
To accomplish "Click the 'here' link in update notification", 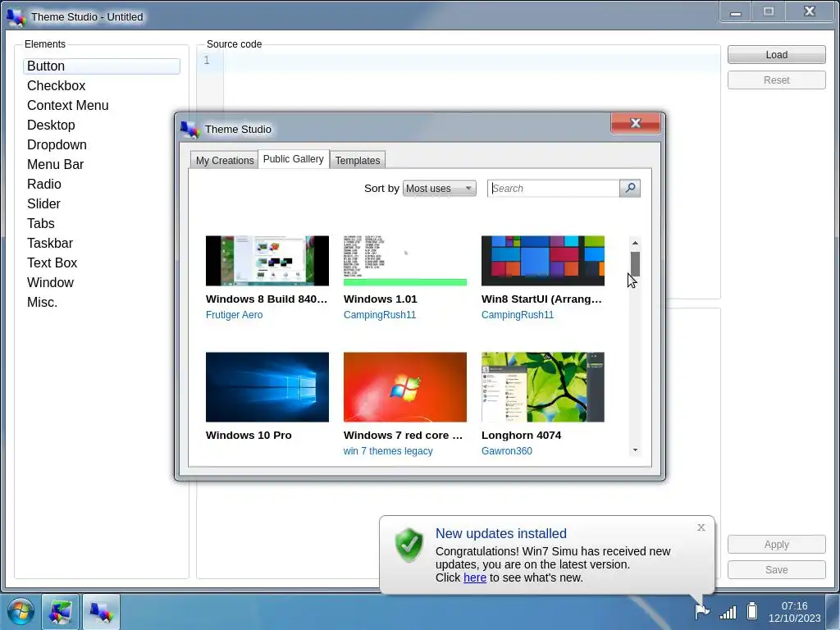I will [x=475, y=577].
